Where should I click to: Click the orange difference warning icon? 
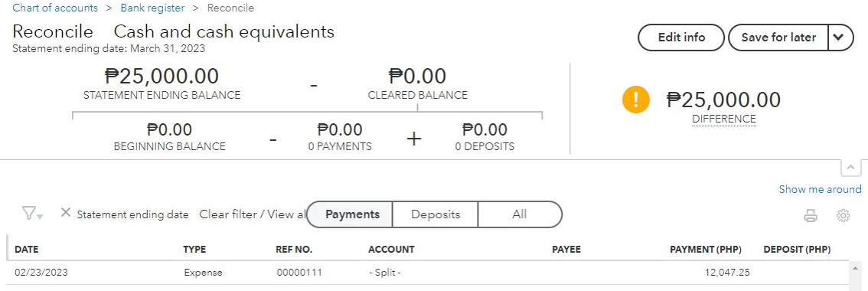635,100
